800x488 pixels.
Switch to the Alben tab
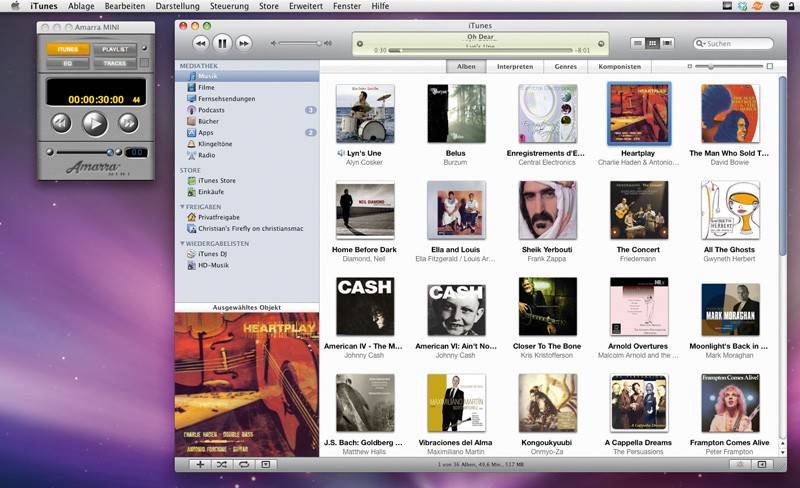(x=466, y=67)
